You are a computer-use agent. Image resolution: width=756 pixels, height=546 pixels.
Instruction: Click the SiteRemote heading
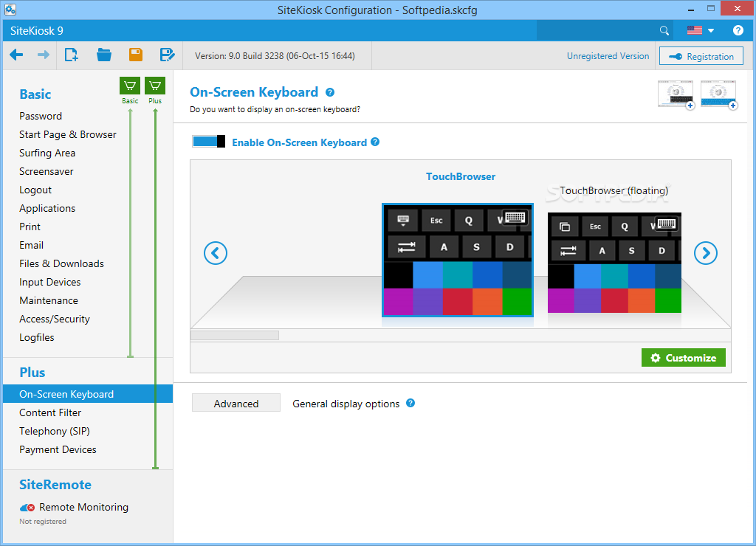click(x=55, y=485)
